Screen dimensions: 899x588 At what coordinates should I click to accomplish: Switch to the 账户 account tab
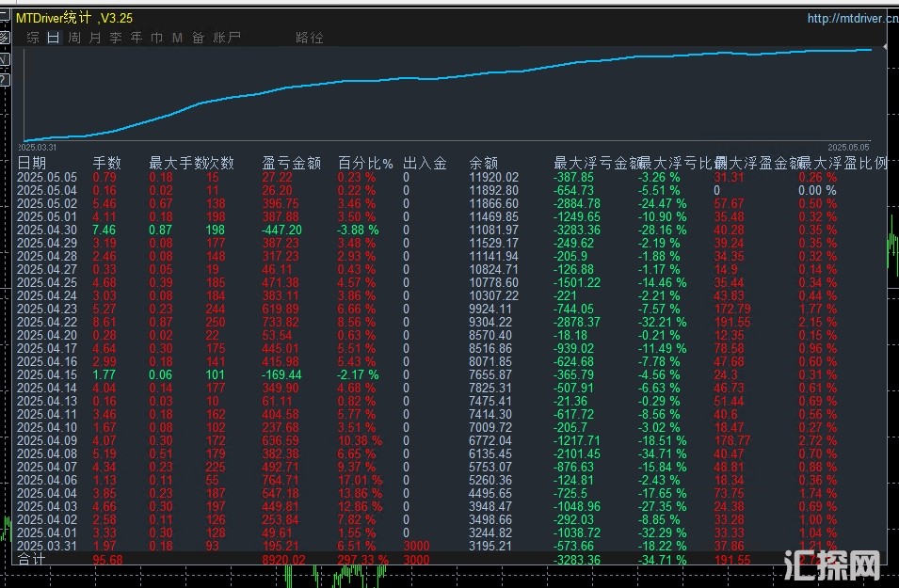click(x=227, y=38)
